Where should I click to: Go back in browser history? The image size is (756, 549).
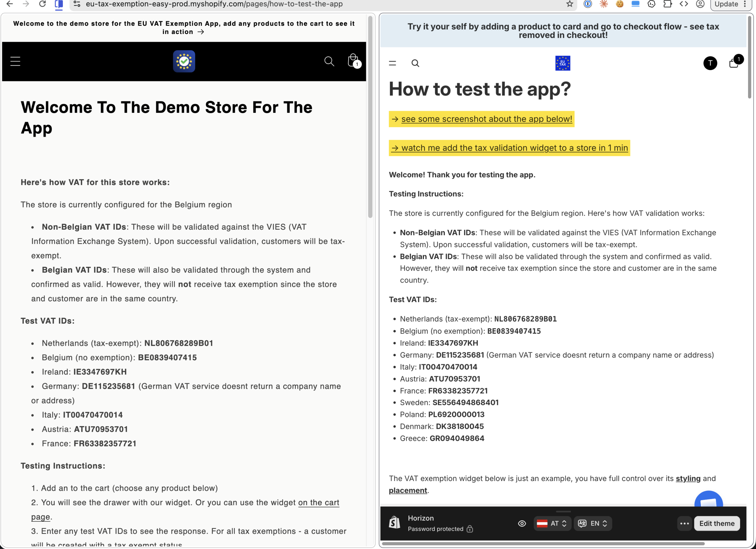tap(10, 4)
